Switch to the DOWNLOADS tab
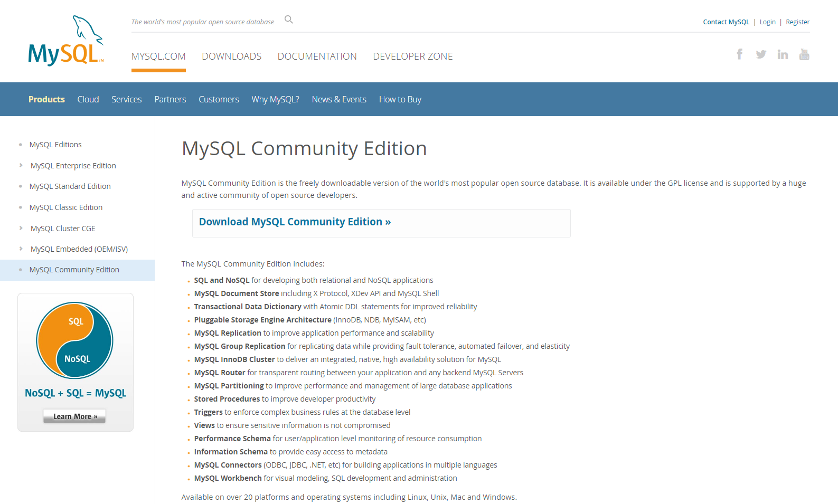 click(x=232, y=56)
